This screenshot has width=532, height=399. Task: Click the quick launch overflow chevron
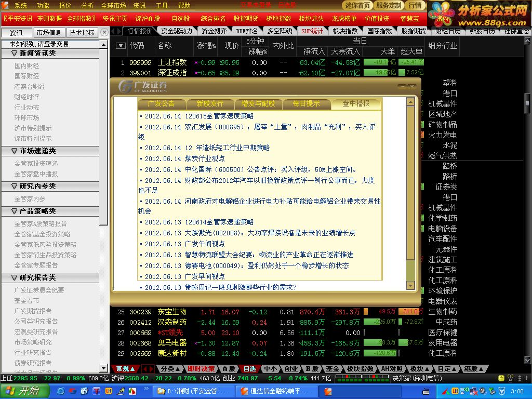click(146, 389)
